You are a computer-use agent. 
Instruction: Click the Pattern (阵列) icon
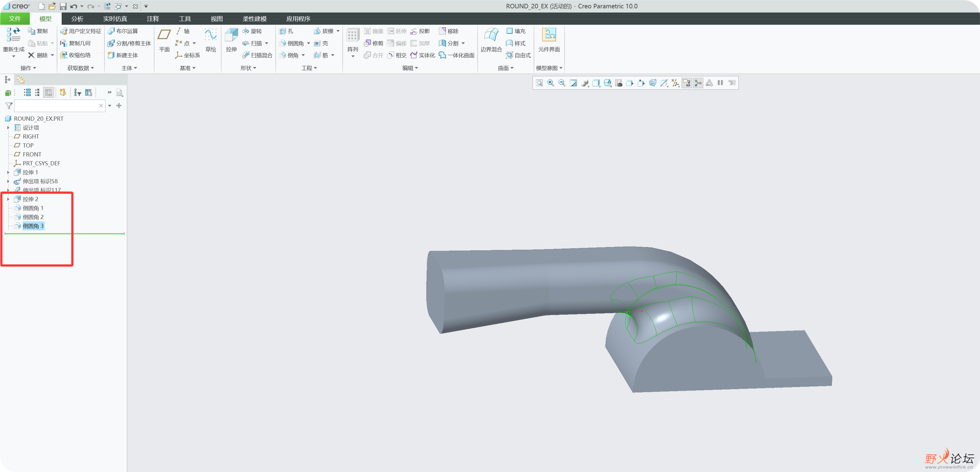[352, 40]
